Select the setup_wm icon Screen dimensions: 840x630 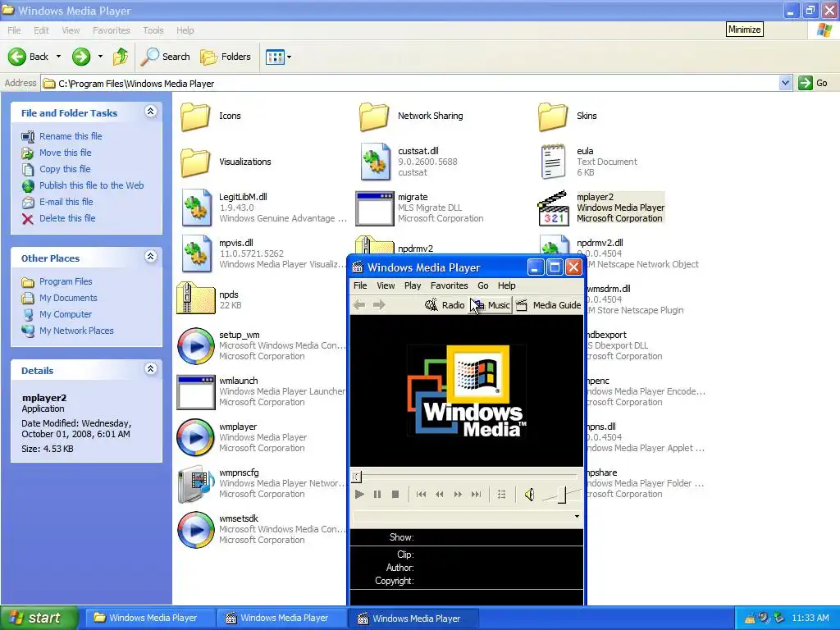[x=195, y=345]
